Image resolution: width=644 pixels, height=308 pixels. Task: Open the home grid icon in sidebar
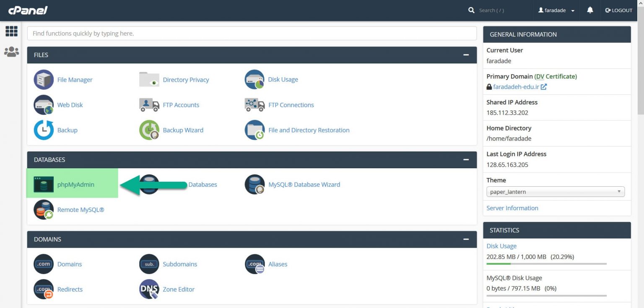click(11, 31)
